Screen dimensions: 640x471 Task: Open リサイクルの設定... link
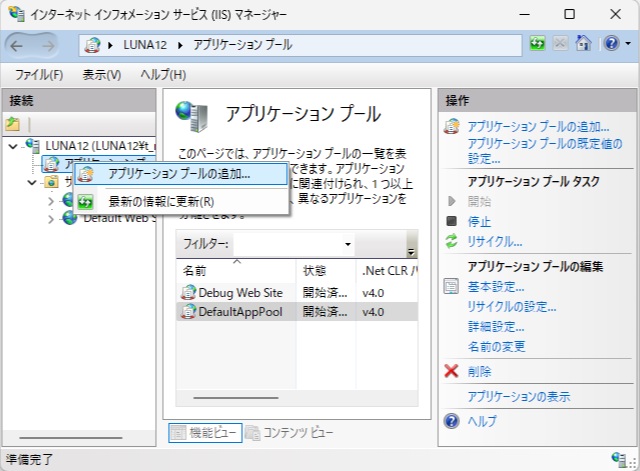pyautogui.click(x=511, y=307)
